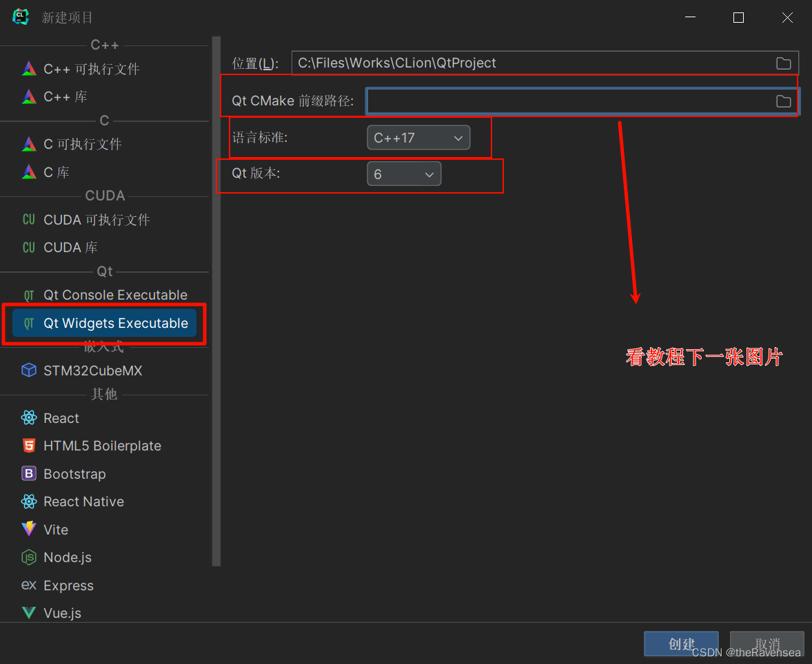The height and width of the screenshot is (664, 812).
Task: Close the 新建项目 dialog
Action: (787, 17)
